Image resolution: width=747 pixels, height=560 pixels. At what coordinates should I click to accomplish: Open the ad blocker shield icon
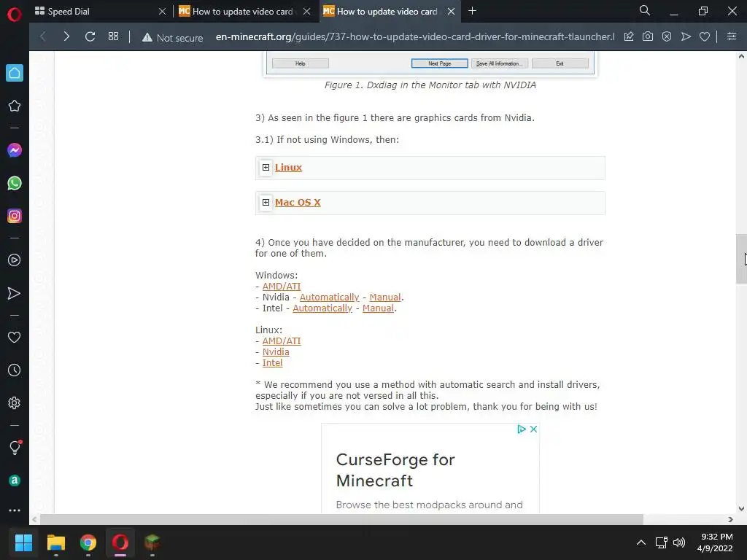[667, 36]
